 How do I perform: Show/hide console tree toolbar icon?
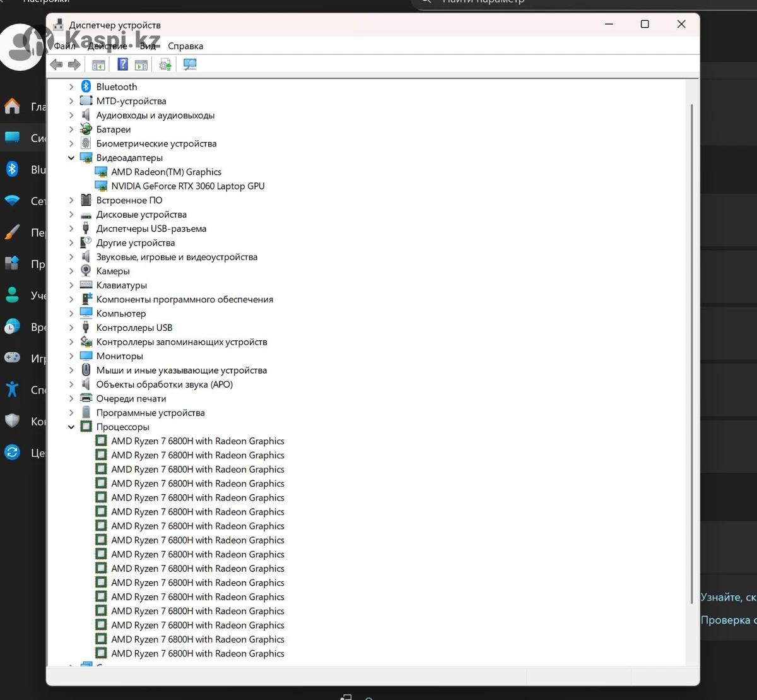click(98, 64)
